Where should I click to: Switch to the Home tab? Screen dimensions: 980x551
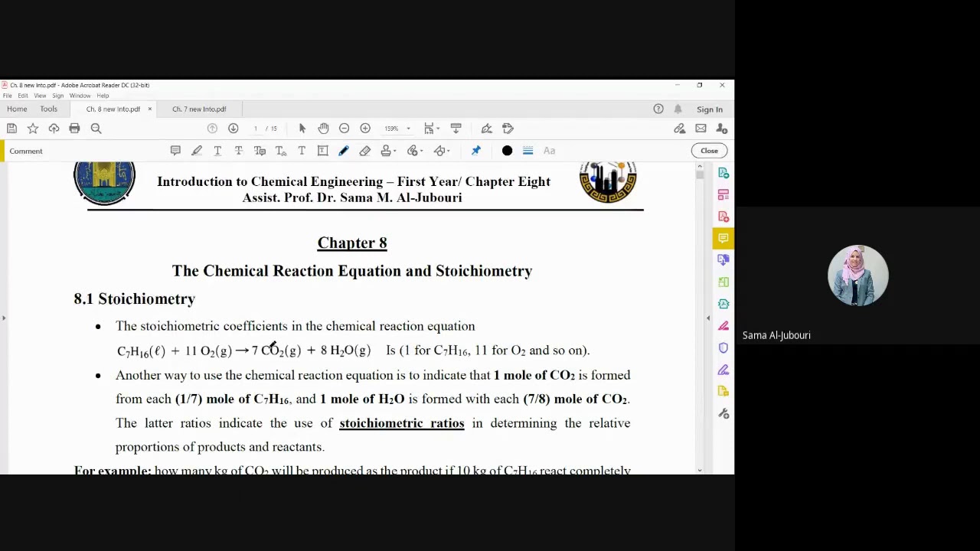point(17,109)
